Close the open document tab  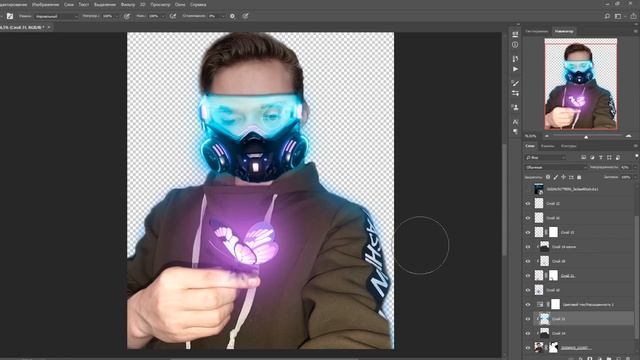tap(49, 27)
